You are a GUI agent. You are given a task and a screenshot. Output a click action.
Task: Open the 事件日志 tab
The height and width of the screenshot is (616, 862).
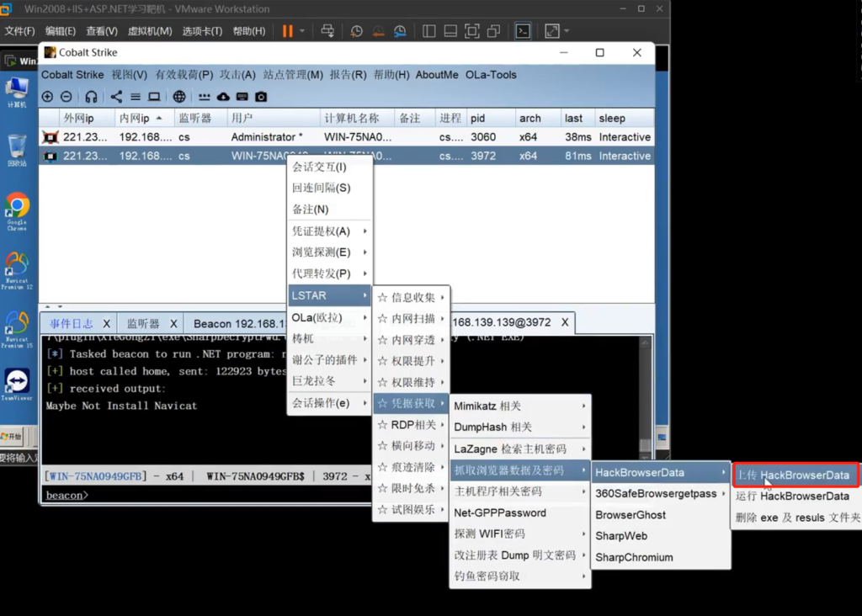point(72,324)
